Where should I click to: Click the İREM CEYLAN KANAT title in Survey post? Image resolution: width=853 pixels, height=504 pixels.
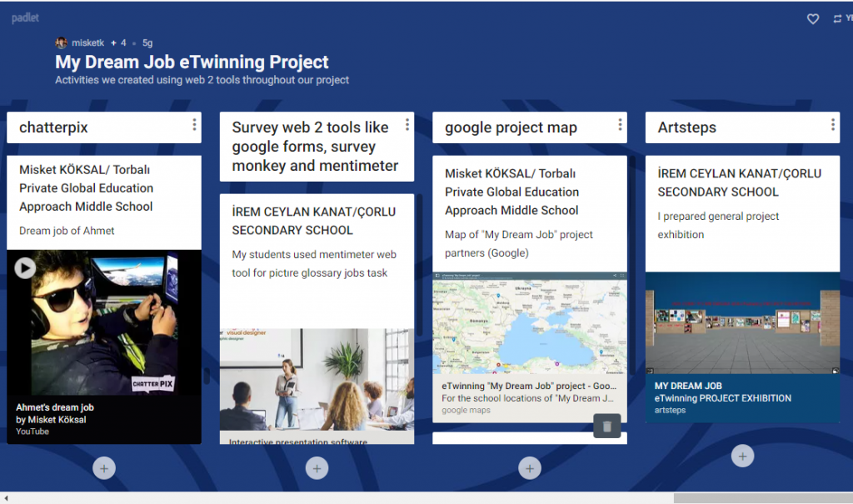tap(314, 221)
